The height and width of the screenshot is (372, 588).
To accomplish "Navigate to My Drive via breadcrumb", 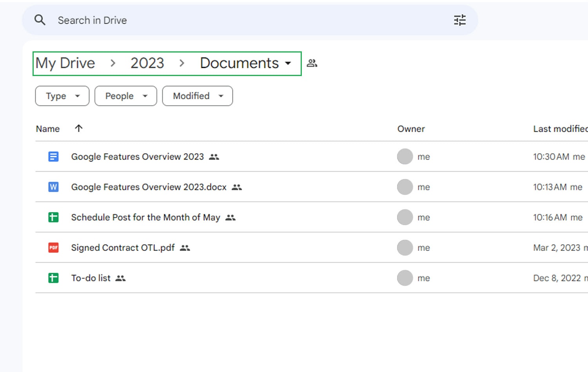I will pyautogui.click(x=65, y=63).
